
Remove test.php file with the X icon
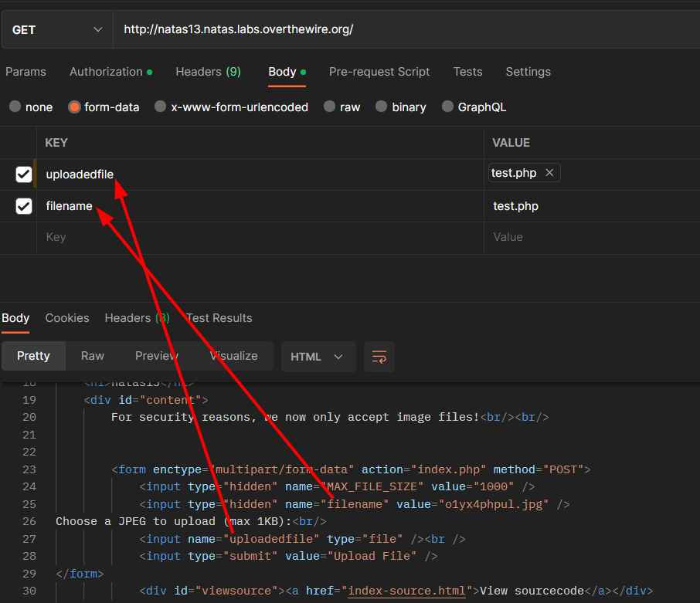click(549, 173)
